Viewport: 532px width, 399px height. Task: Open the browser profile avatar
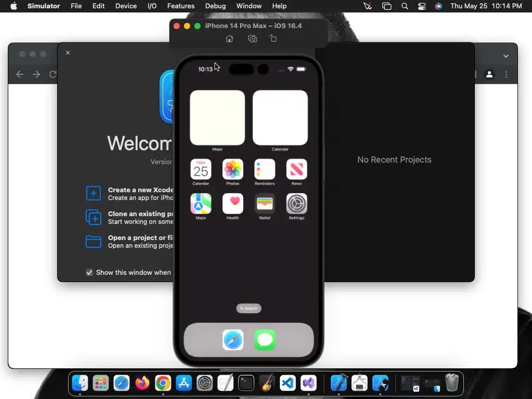(x=489, y=74)
